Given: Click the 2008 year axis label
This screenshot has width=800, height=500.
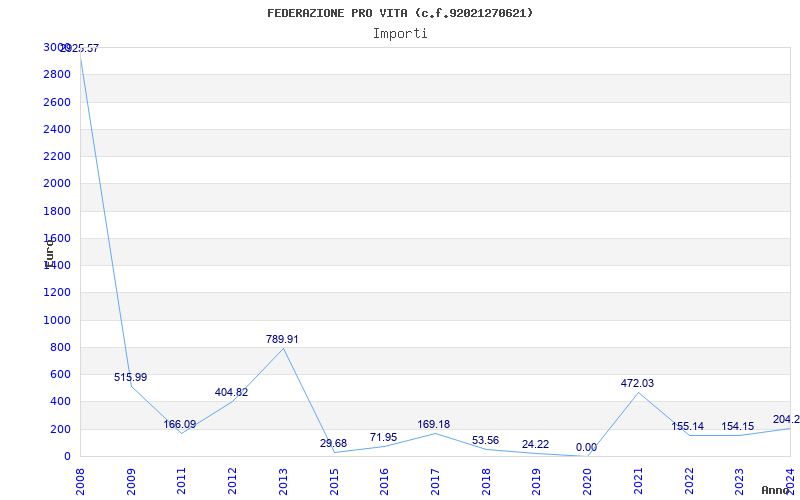Looking at the screenshot, I should [80, 481].
